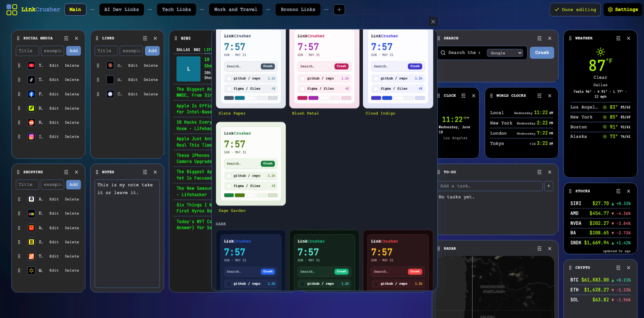This screenshot has height=318, width=644.
Task: Open Clock widget settings sliders icon
Action: click(x=463, y=96)
